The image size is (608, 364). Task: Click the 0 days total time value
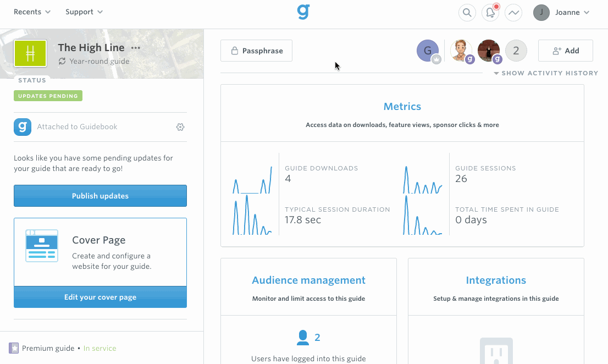coord(471,220)
